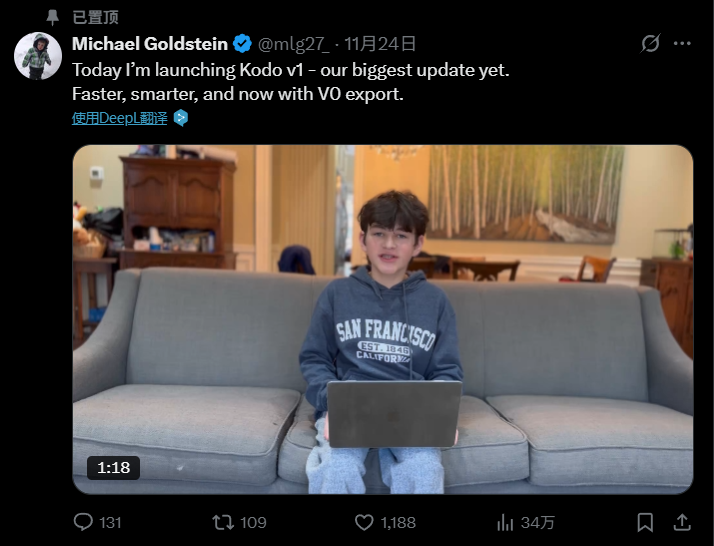Viewport: 714px width, 546px height.
Task: Click the 1,188 likes count
Action: click(397, 522)
